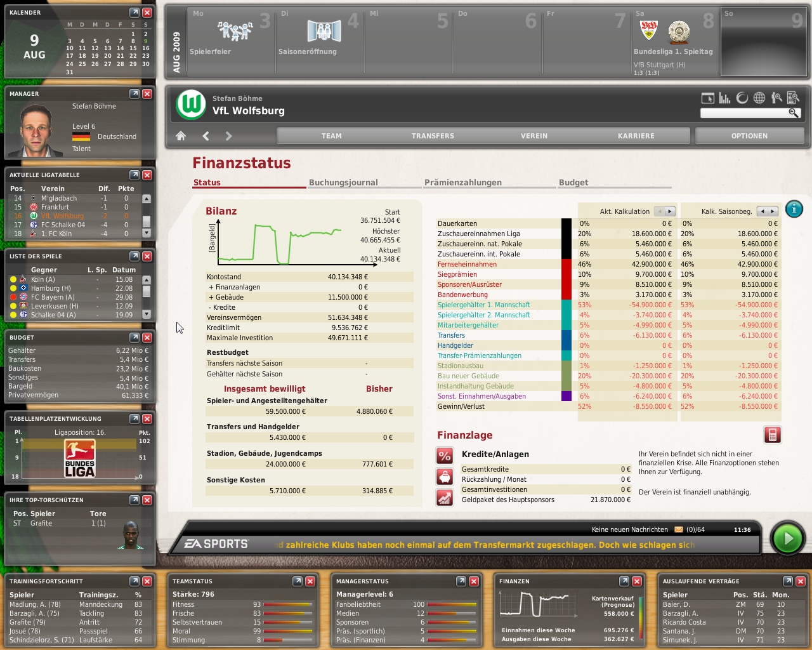
Task: Select Hamburg (H) match in Liste der Spiele
Action: coord(74,288)
